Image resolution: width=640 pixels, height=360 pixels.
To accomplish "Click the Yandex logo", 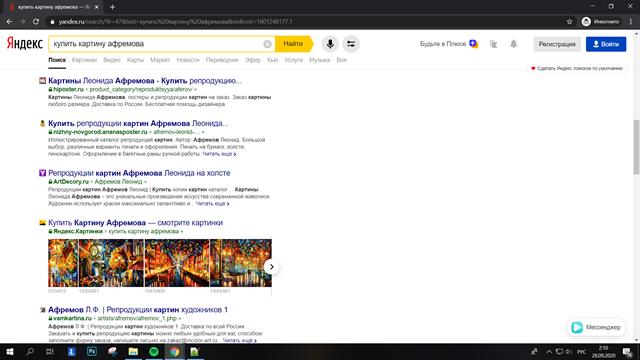I will pos(24,43).
